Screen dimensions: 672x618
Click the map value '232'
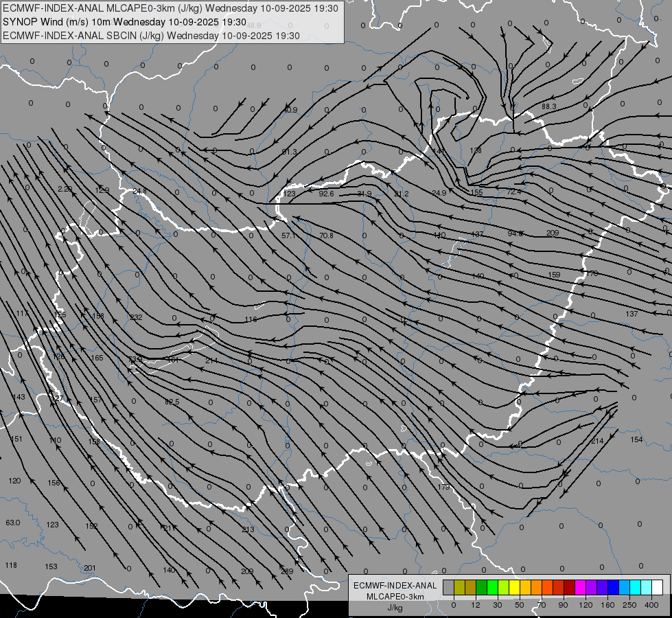[x=137, y=317]
